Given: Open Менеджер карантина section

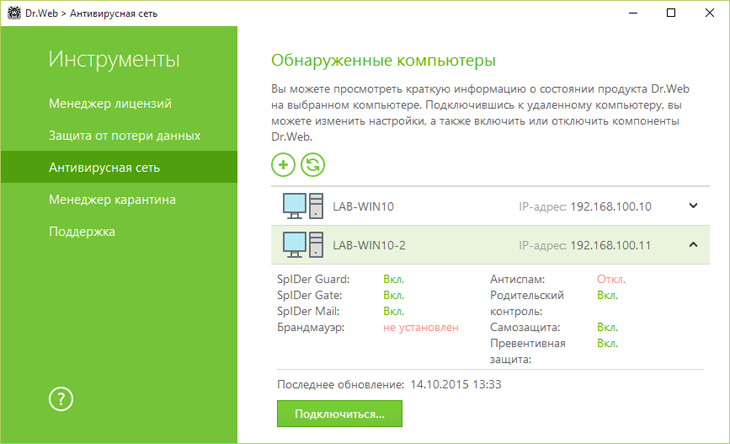Looking at the screenshot, I should point(112,200).
